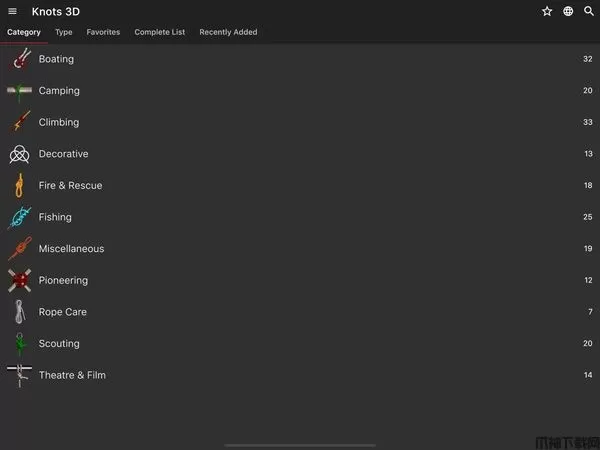Click the Fishing count 25

[588, 217]
